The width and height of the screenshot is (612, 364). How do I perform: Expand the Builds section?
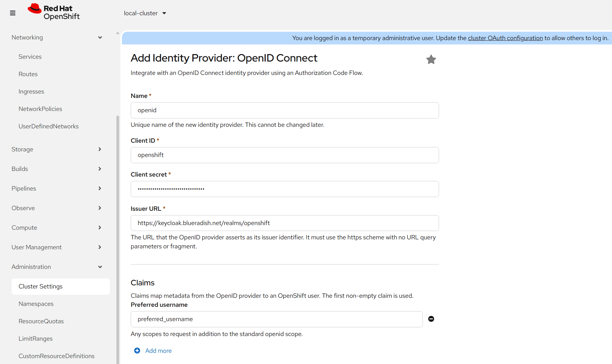(x=57, y=169)
